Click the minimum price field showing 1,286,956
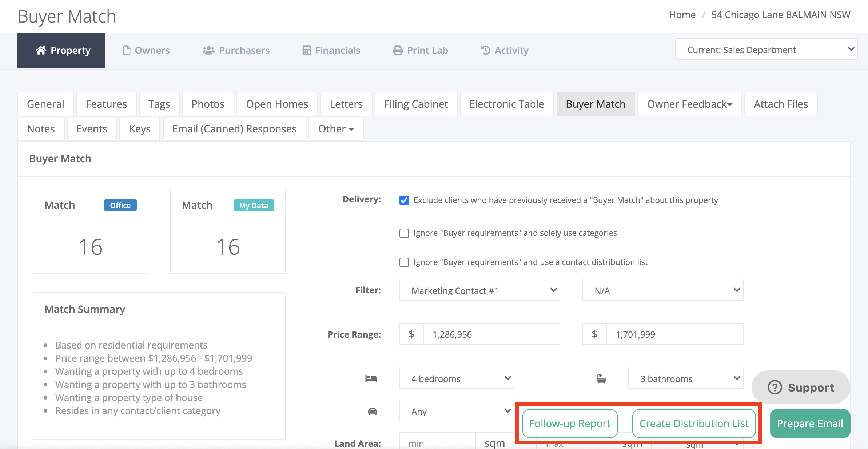868x449 pixels. [491, 334]
